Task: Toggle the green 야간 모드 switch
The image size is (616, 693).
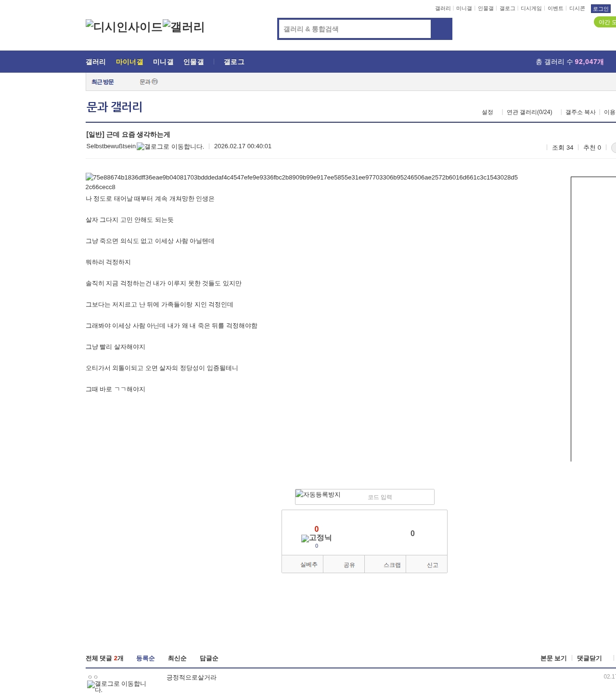Action: 605,22
